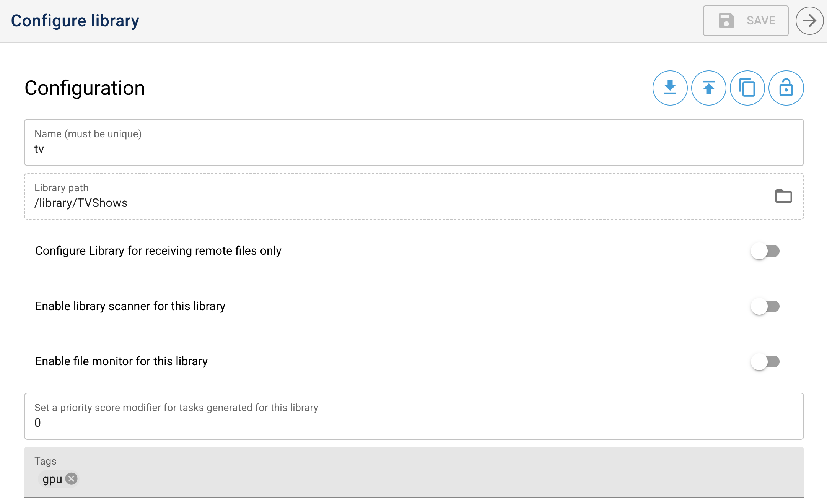The width and height of the screenshot is (827, 504).
Task: Click the padlock lock icon
Action: (786, 88)
